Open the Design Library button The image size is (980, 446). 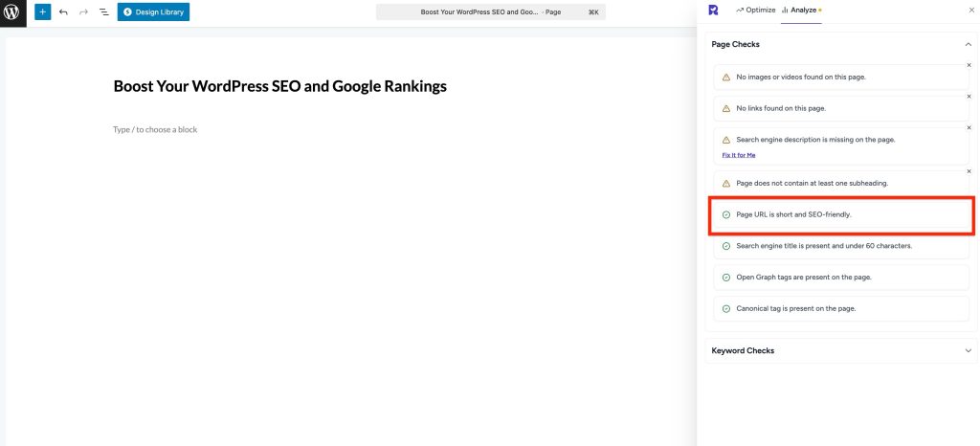pos(153,12)
